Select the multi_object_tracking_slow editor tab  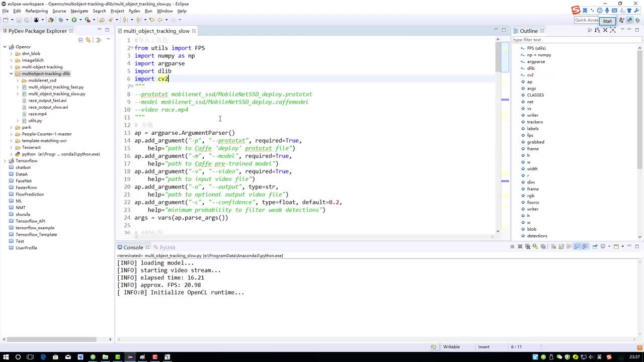pyautogui.click(x=156, y=31)
